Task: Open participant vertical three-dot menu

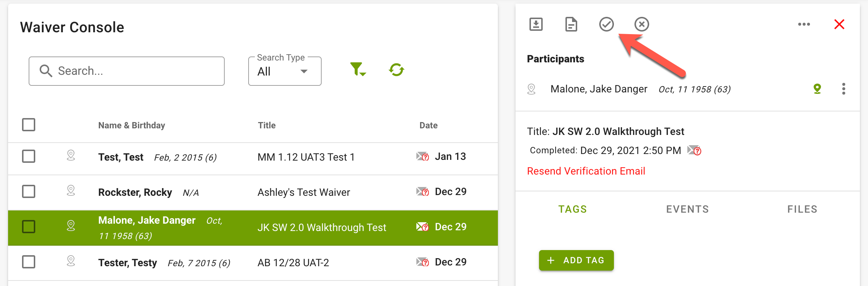Action: [x=843, y=89]
